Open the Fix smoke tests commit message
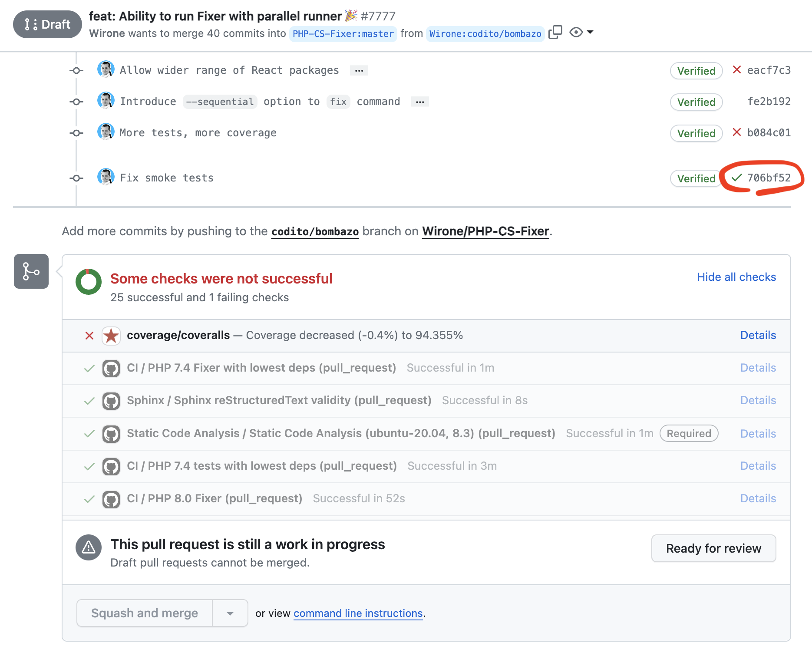This screenshot has width=812, height=659. click(167, 178)
